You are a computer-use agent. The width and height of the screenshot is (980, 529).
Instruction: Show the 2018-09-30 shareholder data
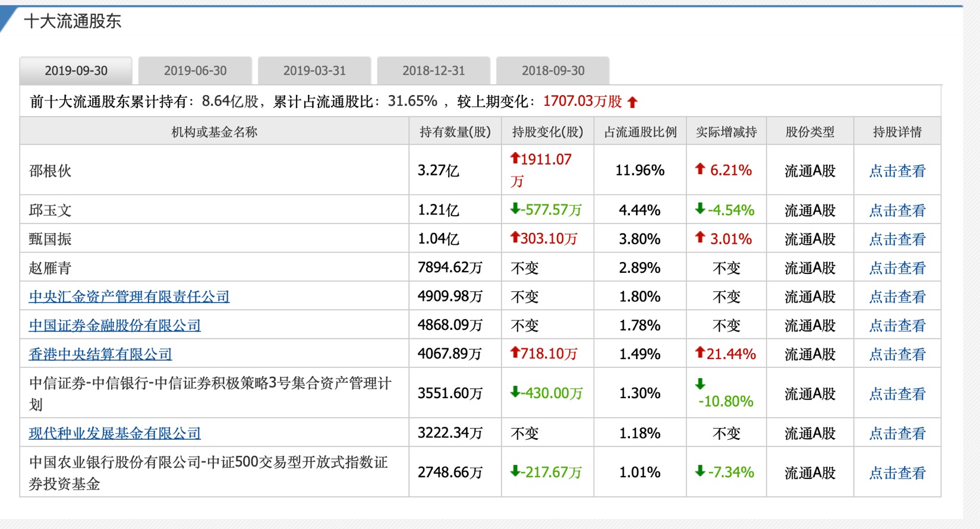click(553, 71)
